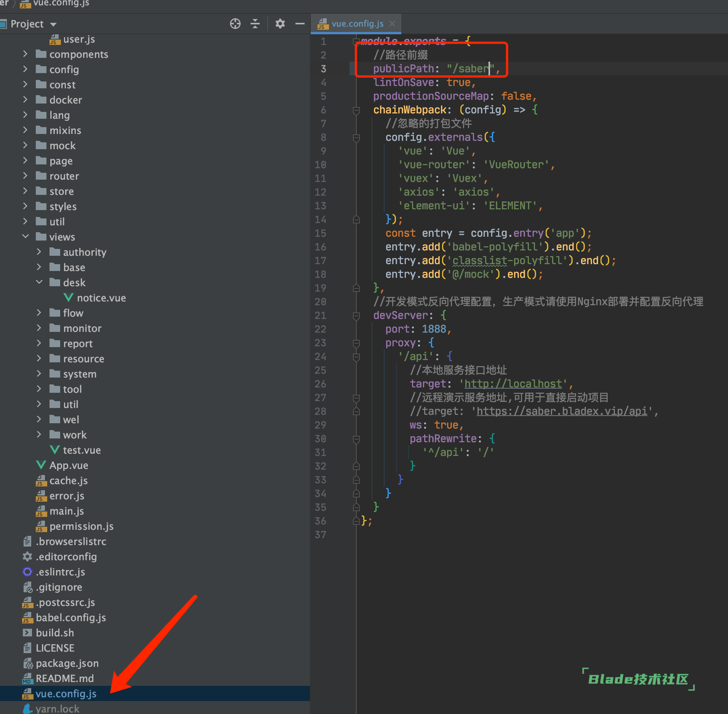Open the http://localhost link in code
The width and height of the screenshot is (728, 714).
(513, 384)
